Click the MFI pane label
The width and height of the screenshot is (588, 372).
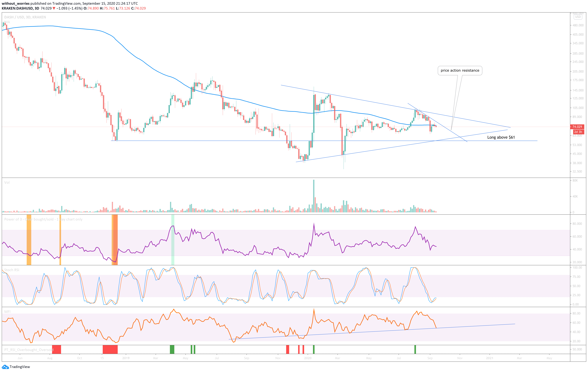(7, 312)
